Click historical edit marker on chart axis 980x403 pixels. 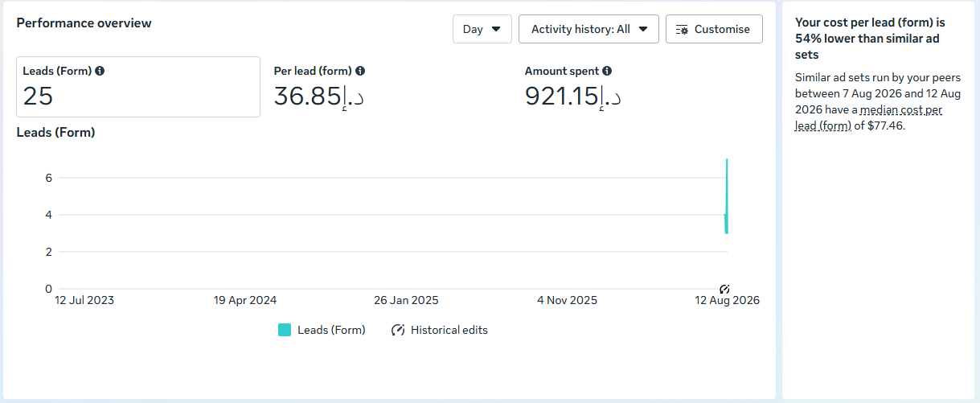coord(724,288)
